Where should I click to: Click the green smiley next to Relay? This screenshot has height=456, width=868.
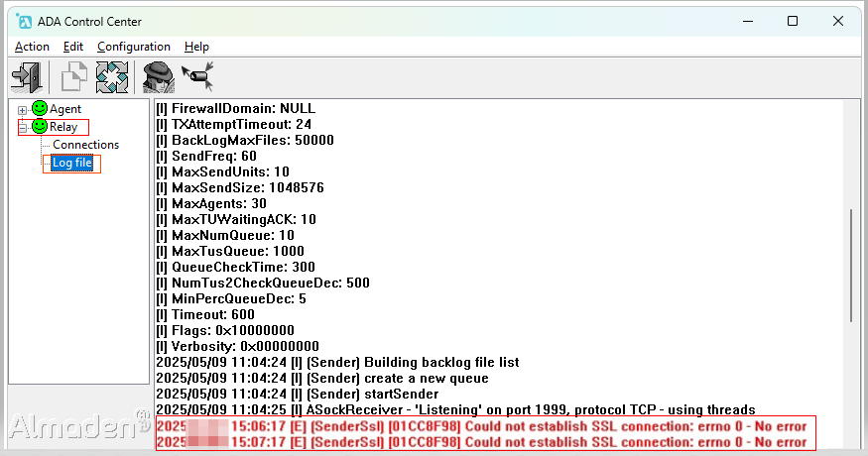pyautogui.click(x=40, y=126)
